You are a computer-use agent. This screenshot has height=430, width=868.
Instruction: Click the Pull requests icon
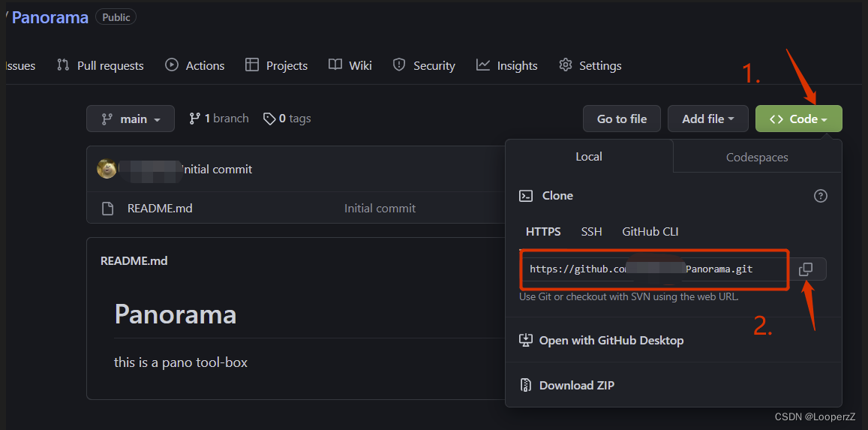[x=62, y=65]
